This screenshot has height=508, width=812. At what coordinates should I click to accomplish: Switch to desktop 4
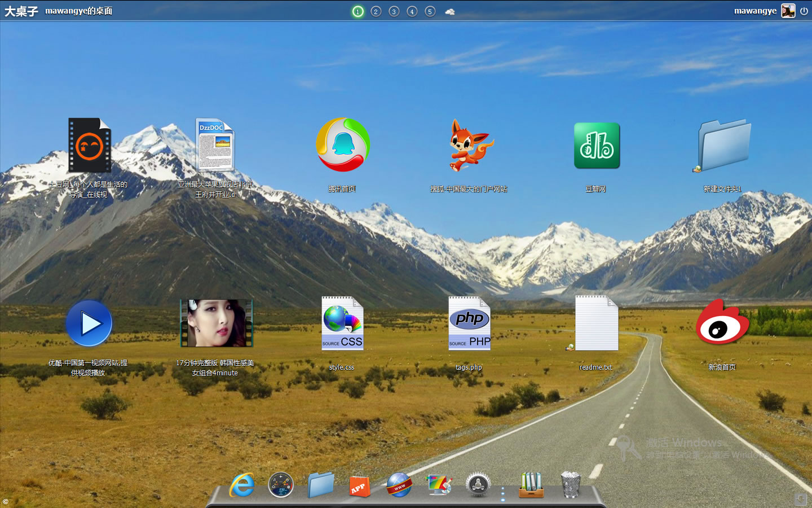click(x=412, y=11)
